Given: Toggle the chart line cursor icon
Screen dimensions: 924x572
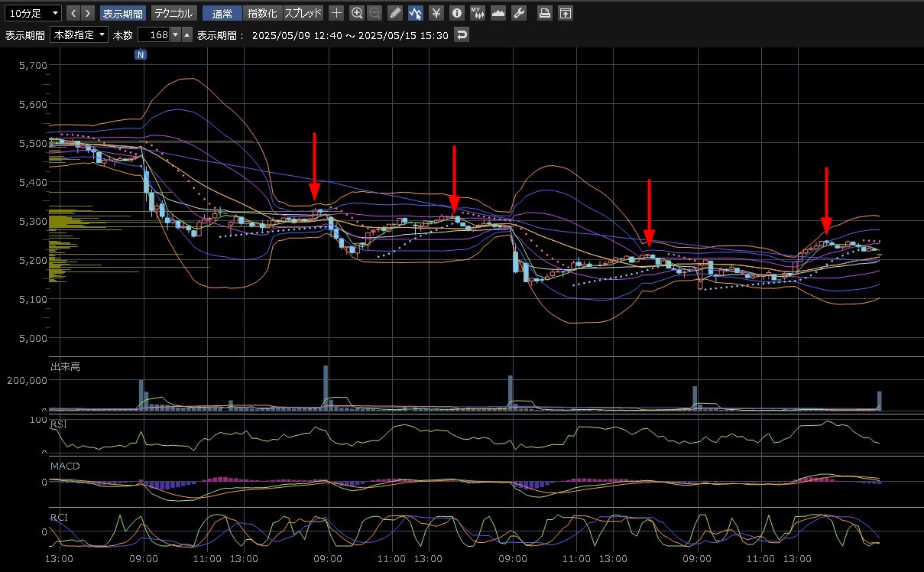Looking at the screenshot, I should tap(416, 13).
